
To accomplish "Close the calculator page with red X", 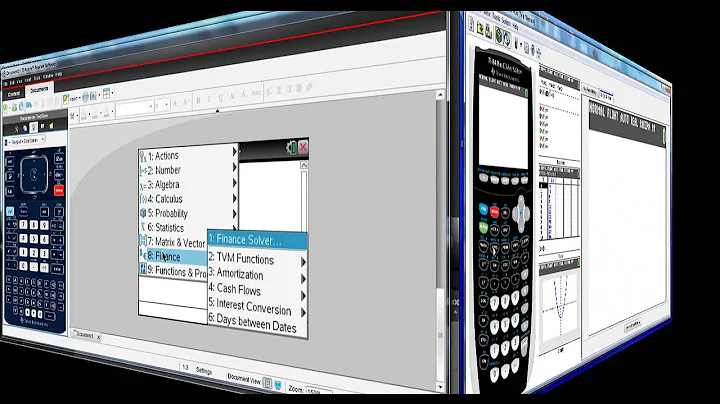I will pos(303,147).
